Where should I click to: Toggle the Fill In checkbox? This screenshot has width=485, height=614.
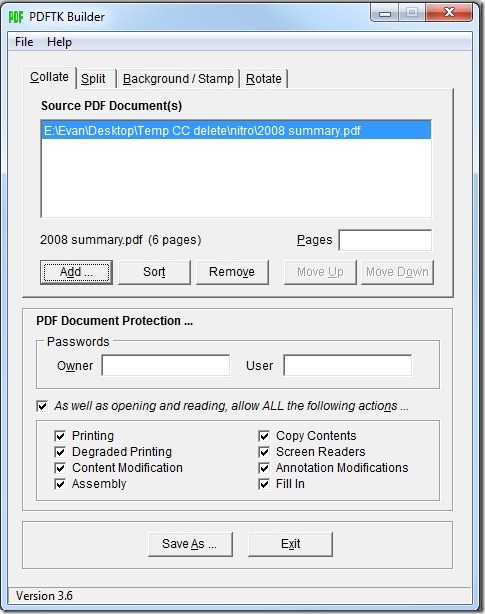pyautogui.click(x=264, y=484)
